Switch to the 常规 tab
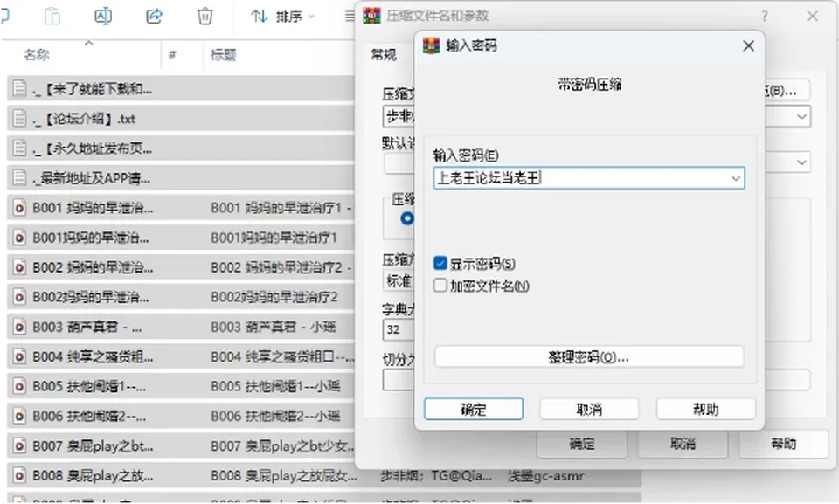The height and width of the screenshot is (504, 839). [x=384, y=54]
